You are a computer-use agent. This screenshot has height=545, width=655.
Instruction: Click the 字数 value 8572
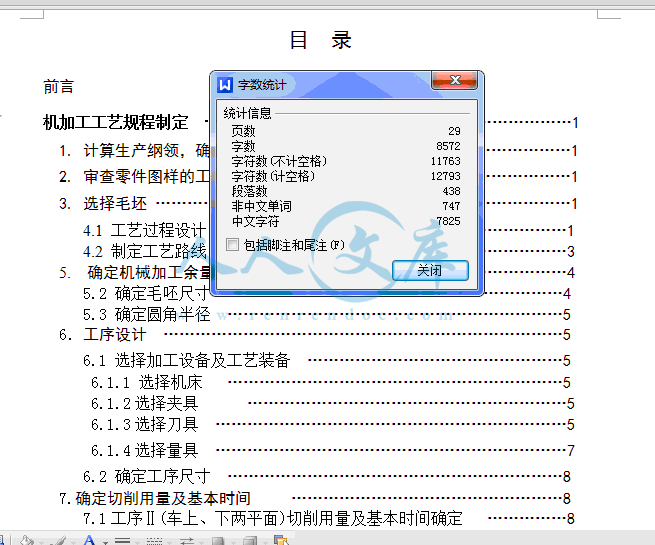point(448,146)
